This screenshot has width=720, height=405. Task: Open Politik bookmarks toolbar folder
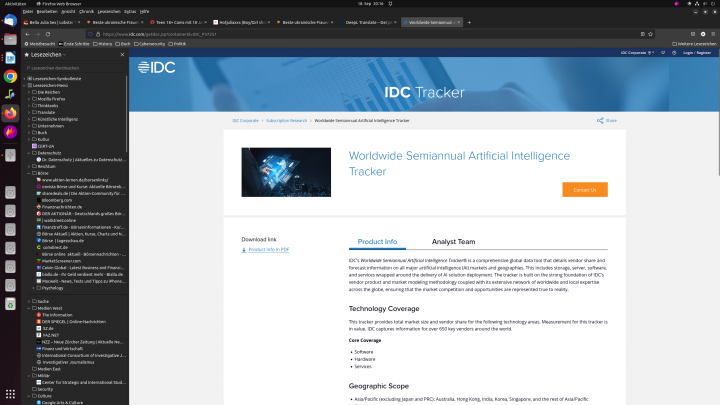[x=177, y=44]
